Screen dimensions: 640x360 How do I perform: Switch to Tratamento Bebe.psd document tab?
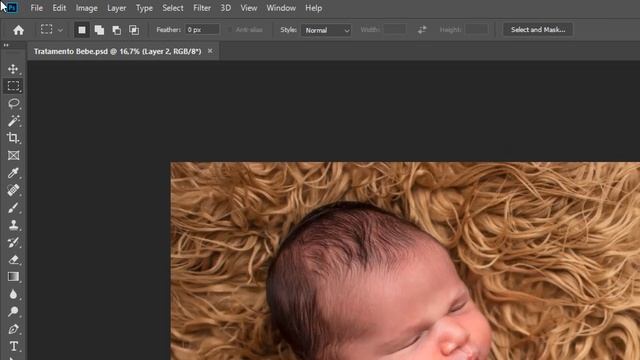[118, 51]
